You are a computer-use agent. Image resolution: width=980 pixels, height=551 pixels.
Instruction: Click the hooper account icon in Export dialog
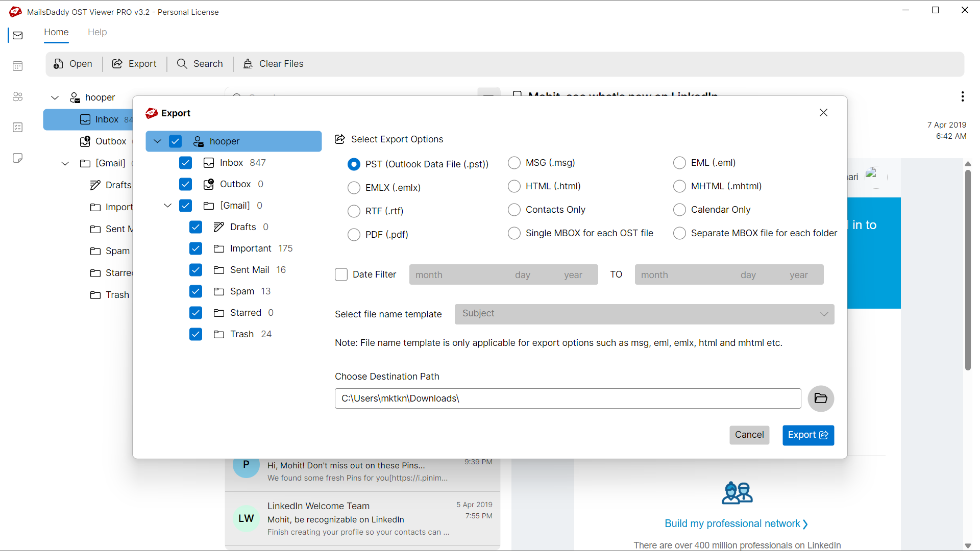tap(199, 141)
